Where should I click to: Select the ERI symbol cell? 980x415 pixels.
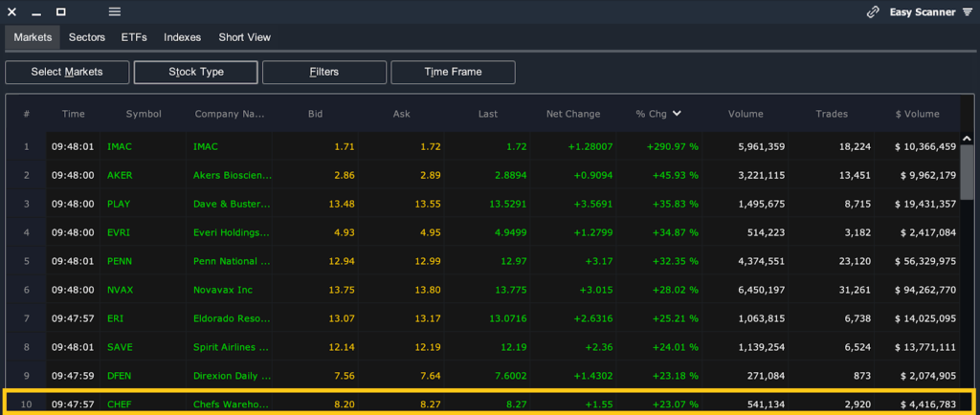115,318
